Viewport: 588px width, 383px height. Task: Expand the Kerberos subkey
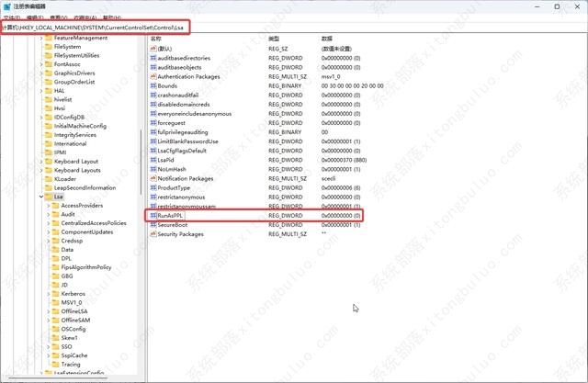point(49,294)
